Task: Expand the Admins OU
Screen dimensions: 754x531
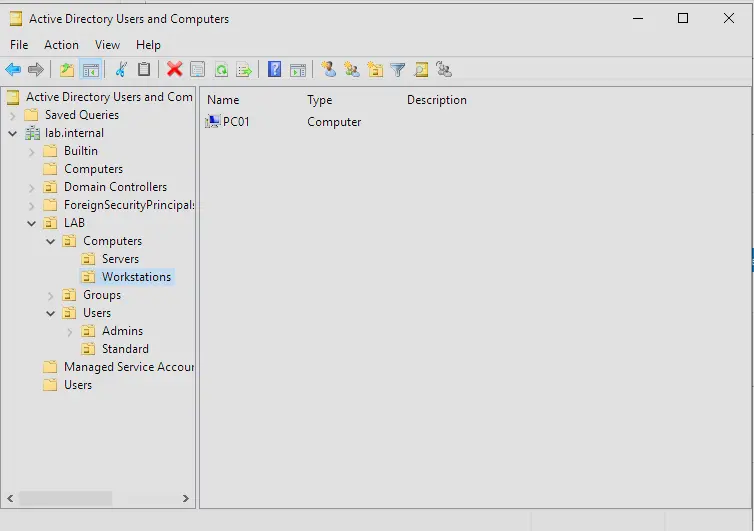Action: coord(70,332)
